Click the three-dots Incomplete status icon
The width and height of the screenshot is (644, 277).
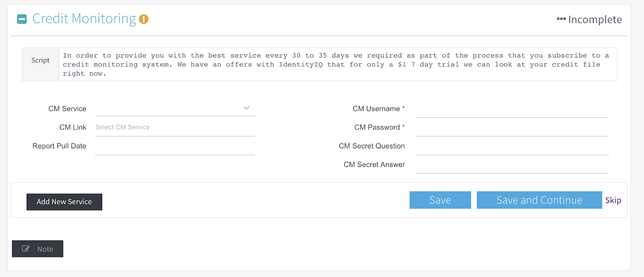561,19
